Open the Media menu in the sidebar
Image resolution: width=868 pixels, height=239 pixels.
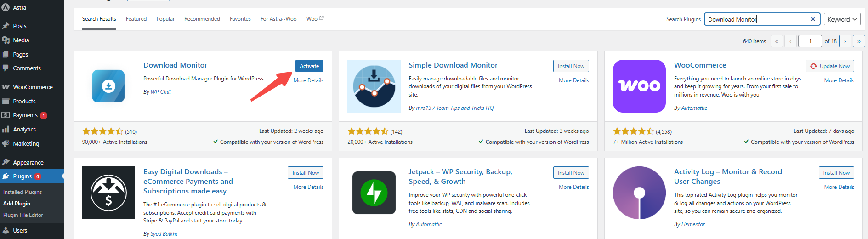(21, 40)
